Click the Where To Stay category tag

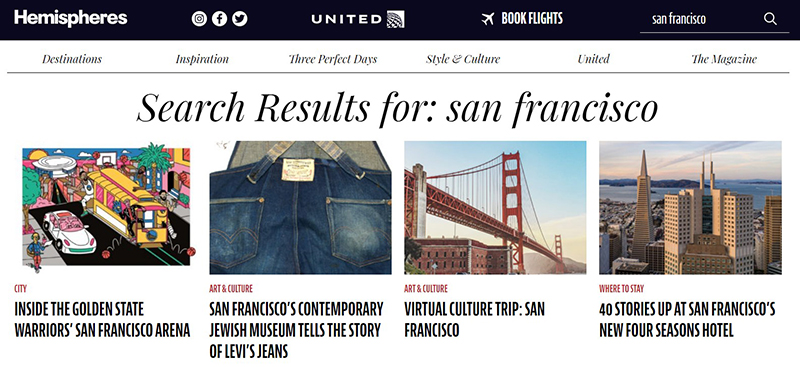[x=621, y=289]
